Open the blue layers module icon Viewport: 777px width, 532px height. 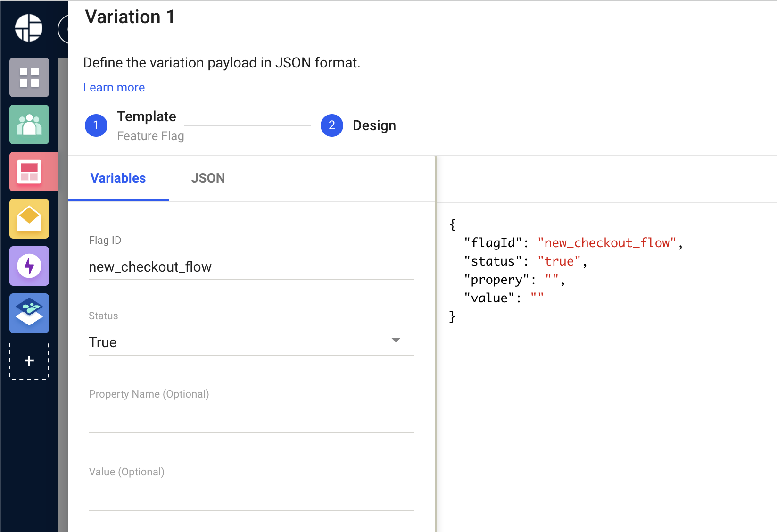[x=29, y=313]
